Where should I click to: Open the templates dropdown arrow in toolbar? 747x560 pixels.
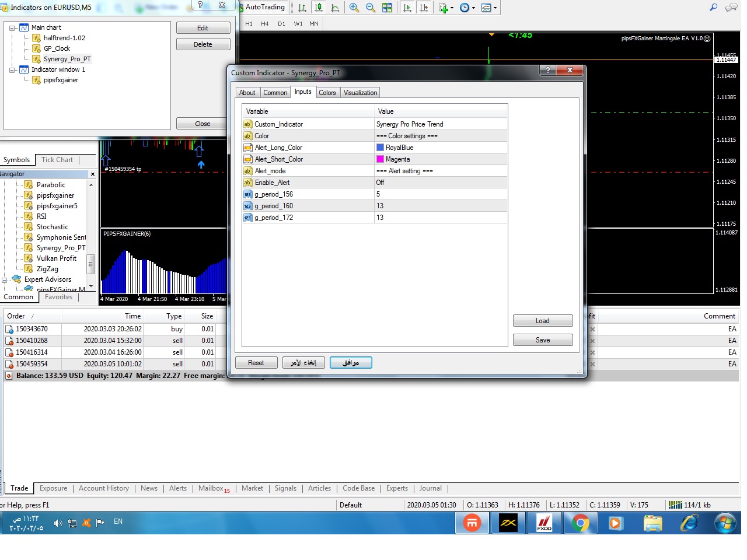click(x=495, y=8)
